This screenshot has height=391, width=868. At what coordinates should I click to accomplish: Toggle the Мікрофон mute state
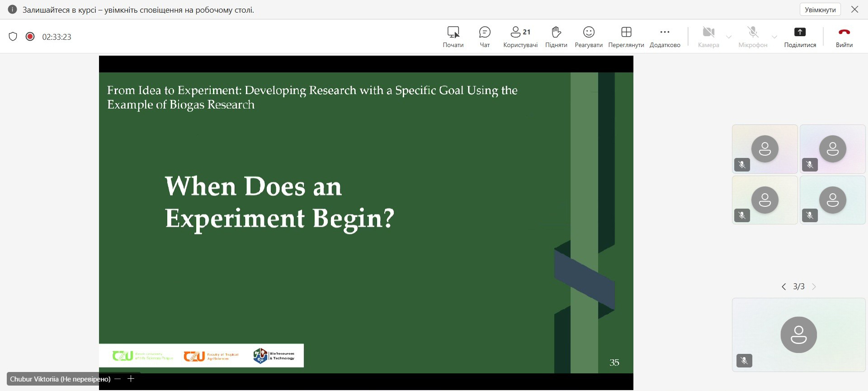point(753,37)
